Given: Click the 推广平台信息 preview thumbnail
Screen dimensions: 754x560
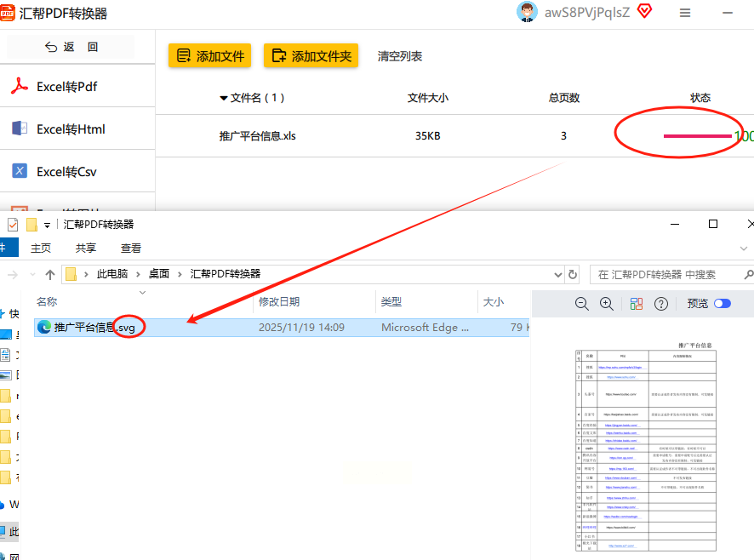Looking at the screenshot, I should coord(645,447).
